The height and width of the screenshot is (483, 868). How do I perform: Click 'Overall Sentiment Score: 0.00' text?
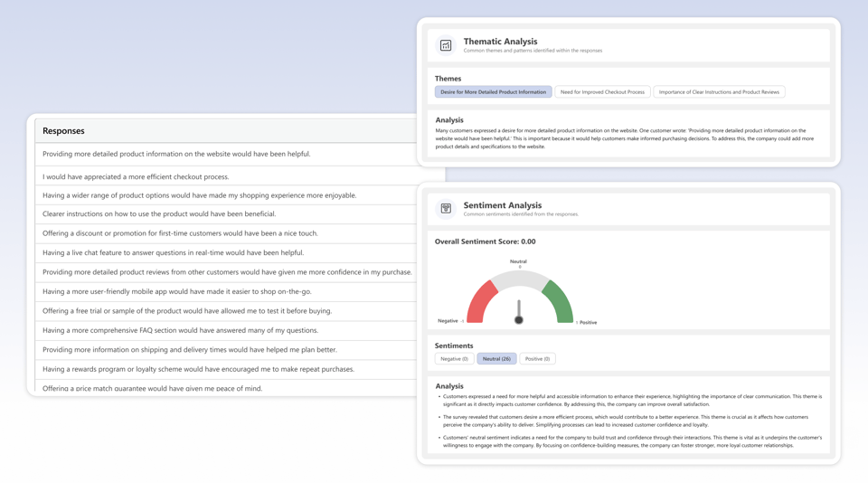pos(485,241)
